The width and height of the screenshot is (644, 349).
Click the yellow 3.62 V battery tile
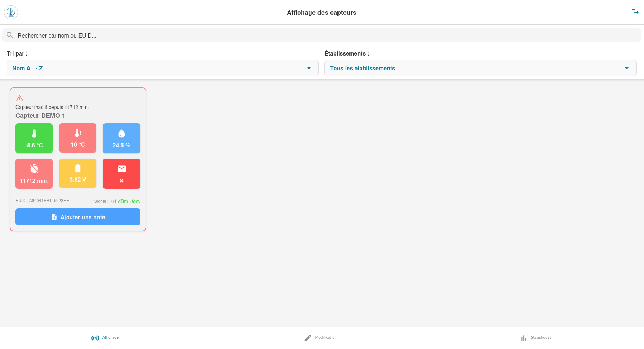click(78, 173)
